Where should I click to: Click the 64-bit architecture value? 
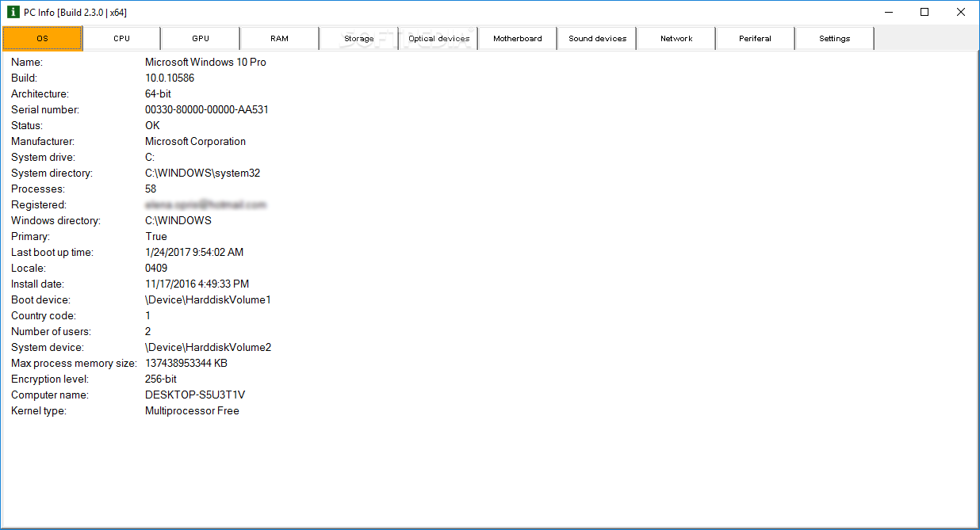[158, 93]
